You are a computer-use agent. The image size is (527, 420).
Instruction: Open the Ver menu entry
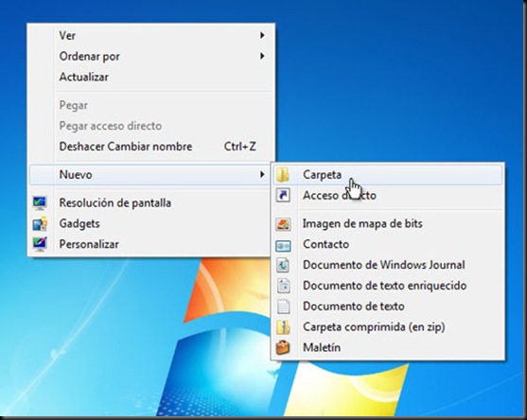point(150,35)
